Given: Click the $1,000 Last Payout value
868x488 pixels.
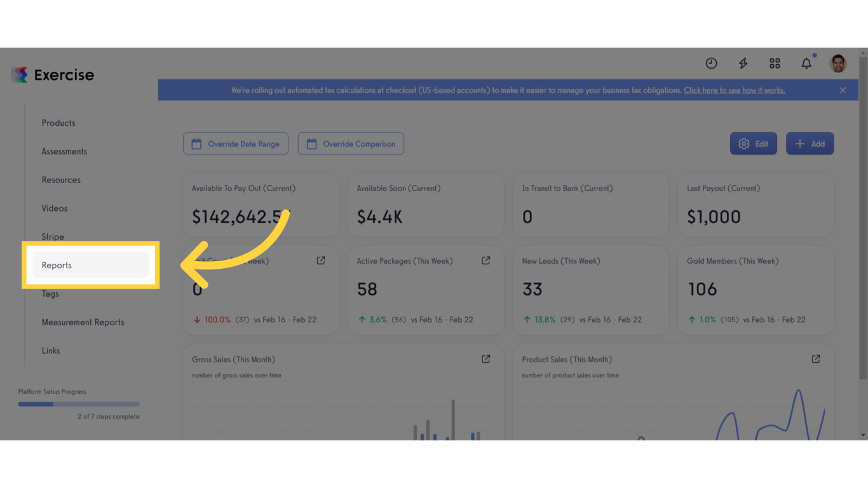Looking at the screenshot, I should (714, 217).
